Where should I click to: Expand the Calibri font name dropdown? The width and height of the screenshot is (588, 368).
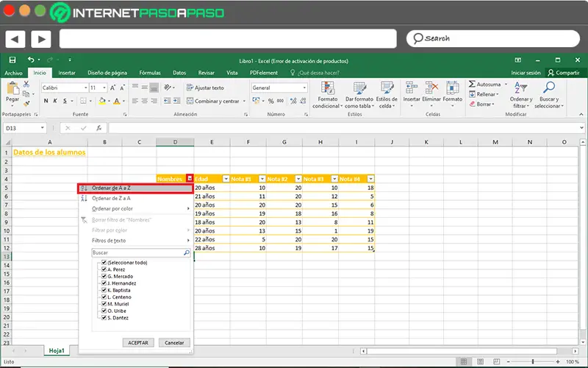pyautogui.click(x=85, y=88)
